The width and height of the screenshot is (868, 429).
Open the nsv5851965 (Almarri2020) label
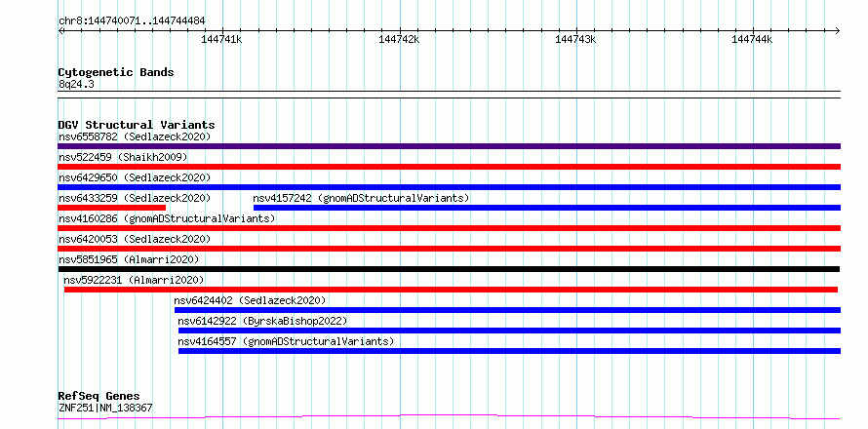coord(129,259)
